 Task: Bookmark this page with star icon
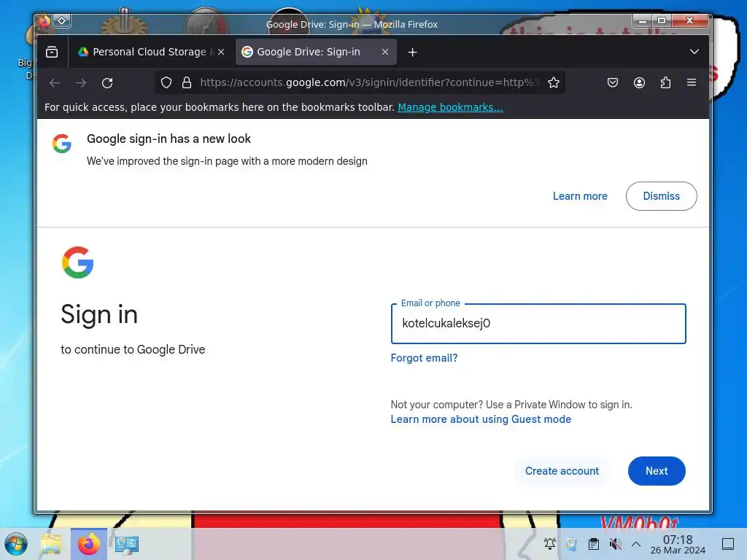point(554,83)
